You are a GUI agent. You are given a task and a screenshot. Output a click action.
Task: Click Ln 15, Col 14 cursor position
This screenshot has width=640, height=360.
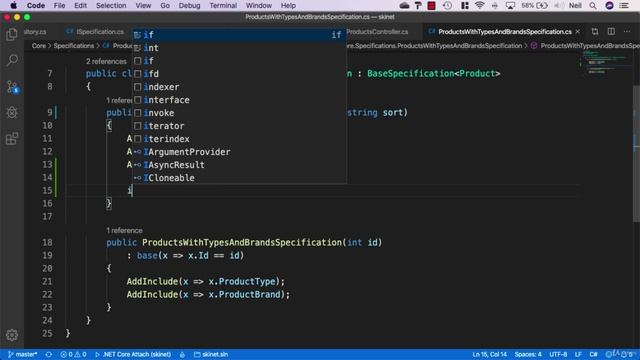click(489, 354)
